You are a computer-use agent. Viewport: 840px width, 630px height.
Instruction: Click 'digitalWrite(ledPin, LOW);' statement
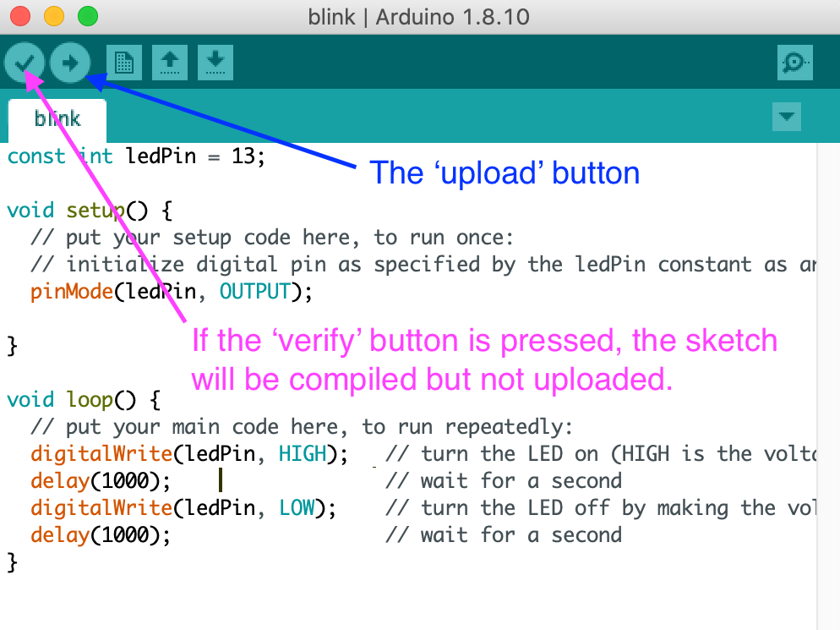tap(183, 507)
